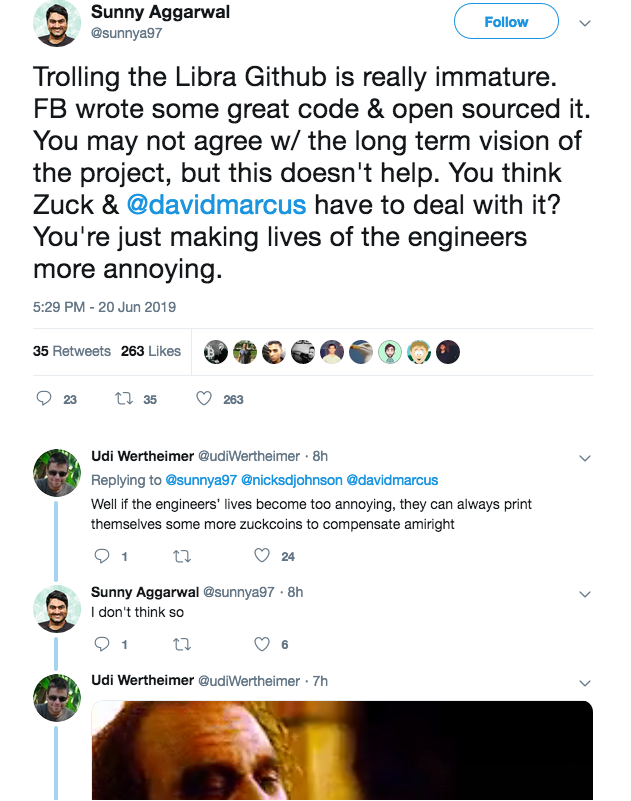The width and height of the screenshot is (631, 801).
Task: View the 35 Retweets list
Action: [71, 351]
